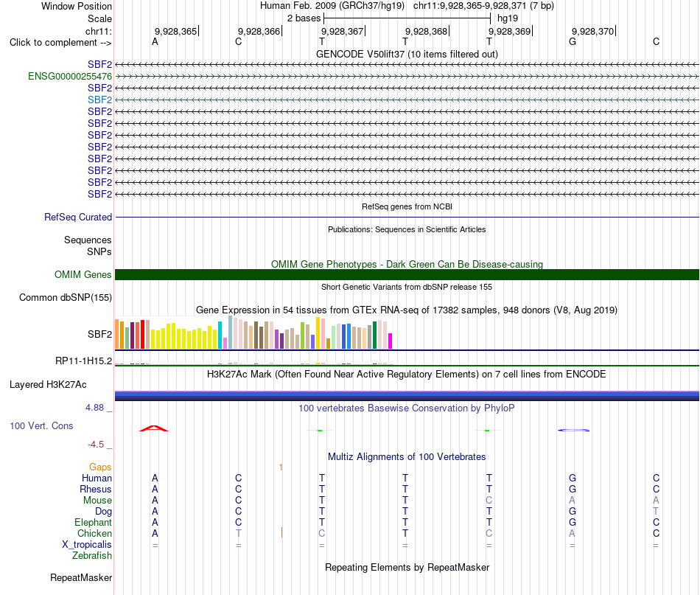Click the red PhyloP conservation peak

tap(154, 428)
